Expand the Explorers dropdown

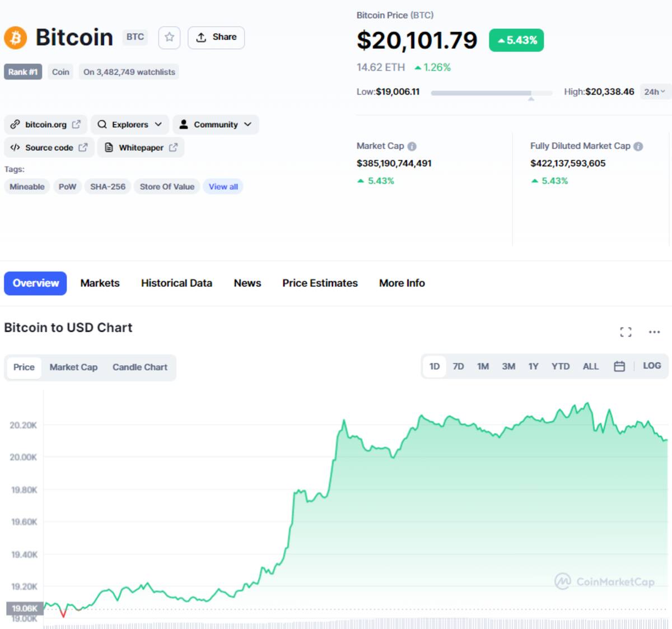[130, 124]
